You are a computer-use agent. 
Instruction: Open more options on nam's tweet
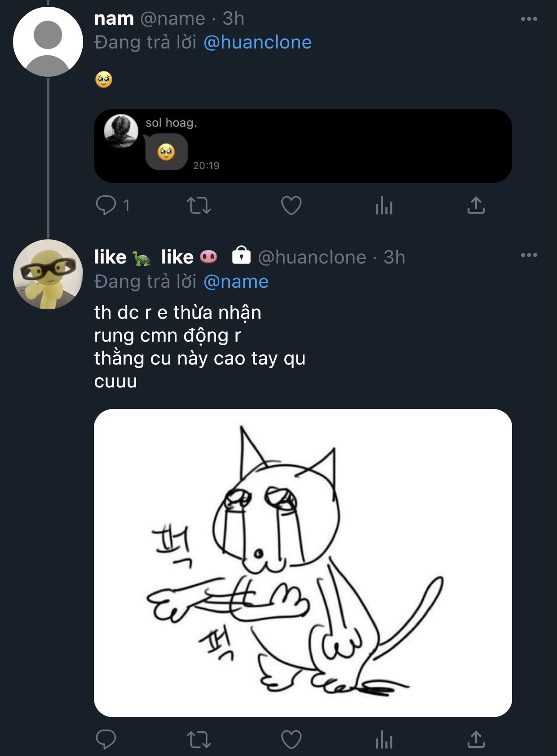click(529, 19)
